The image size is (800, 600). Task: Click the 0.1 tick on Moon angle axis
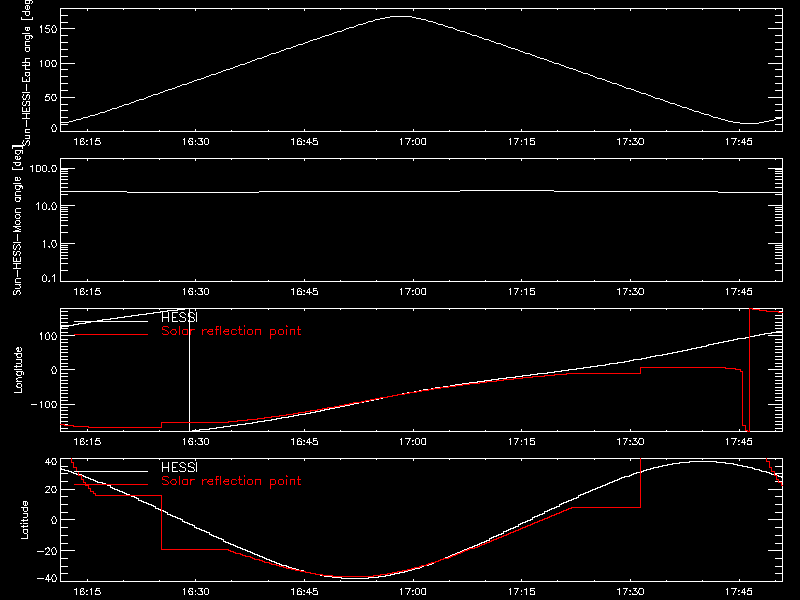pyautogui.click(x=49, y=278)
